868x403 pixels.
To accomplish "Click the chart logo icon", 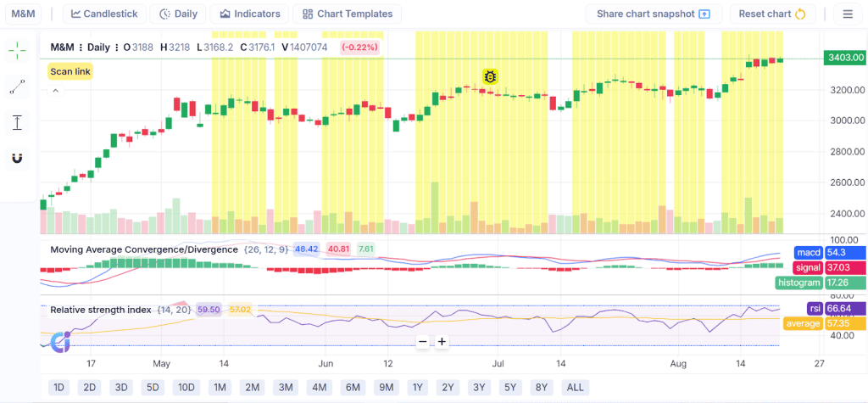I will pos(60,342).
